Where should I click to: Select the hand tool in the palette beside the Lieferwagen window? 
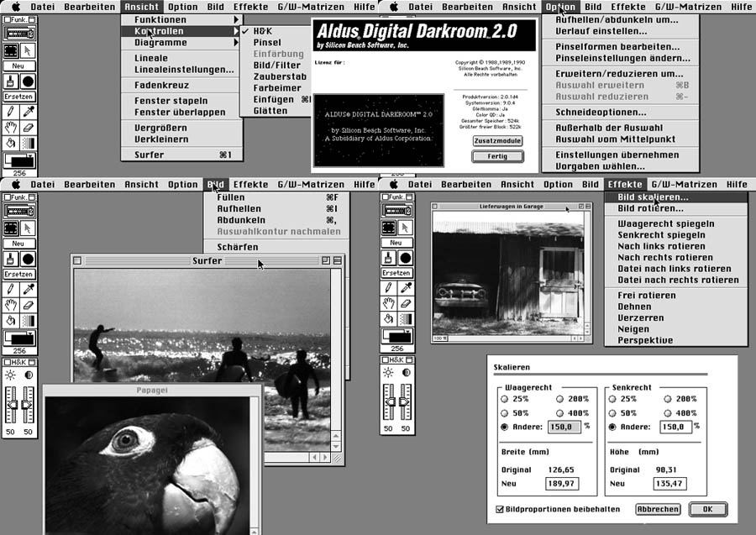[389, 303]
